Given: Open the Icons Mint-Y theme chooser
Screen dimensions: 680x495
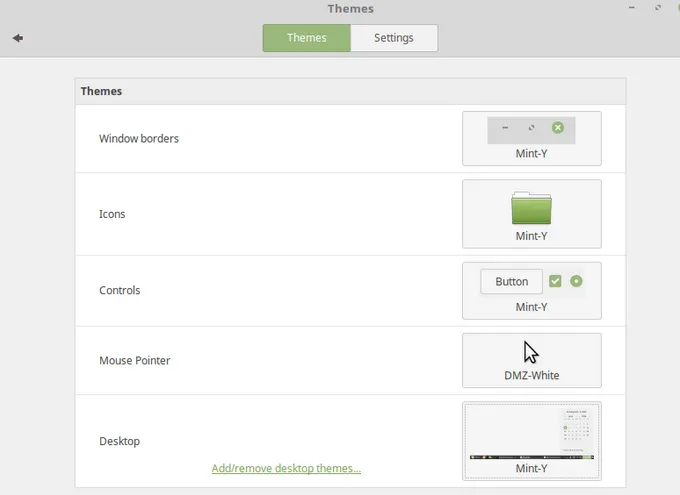Looking at the screenshot, I should click(531, 214).
